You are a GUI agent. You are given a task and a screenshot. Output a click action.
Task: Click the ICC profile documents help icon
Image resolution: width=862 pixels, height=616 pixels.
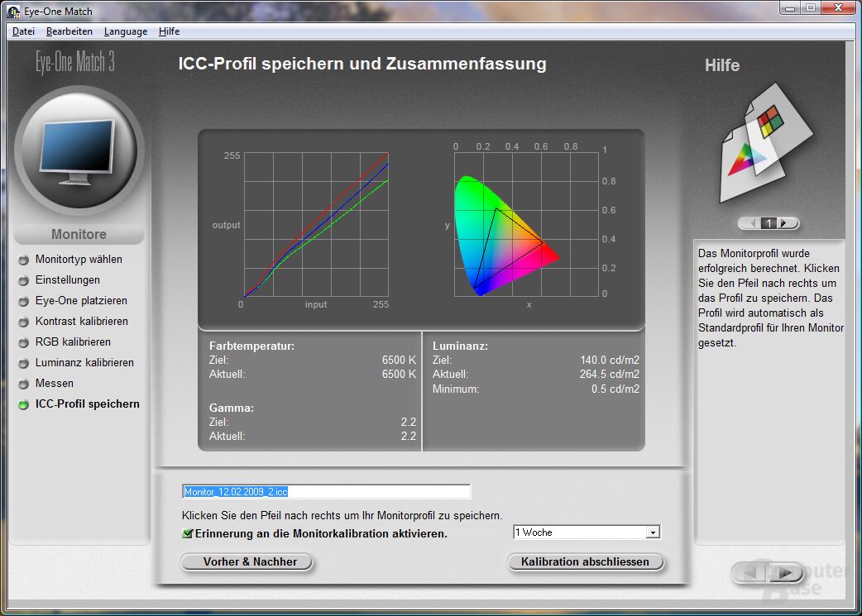[766, 143]
